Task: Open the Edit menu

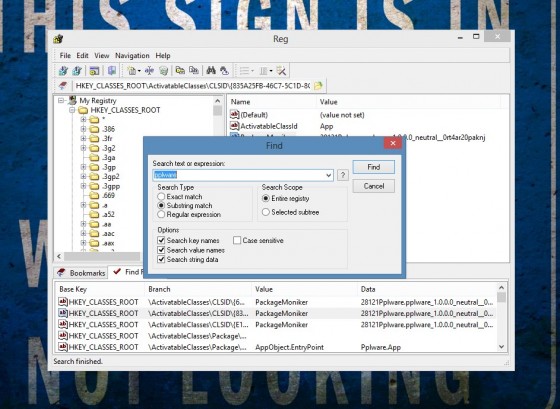Action: [x=82, y=55]
